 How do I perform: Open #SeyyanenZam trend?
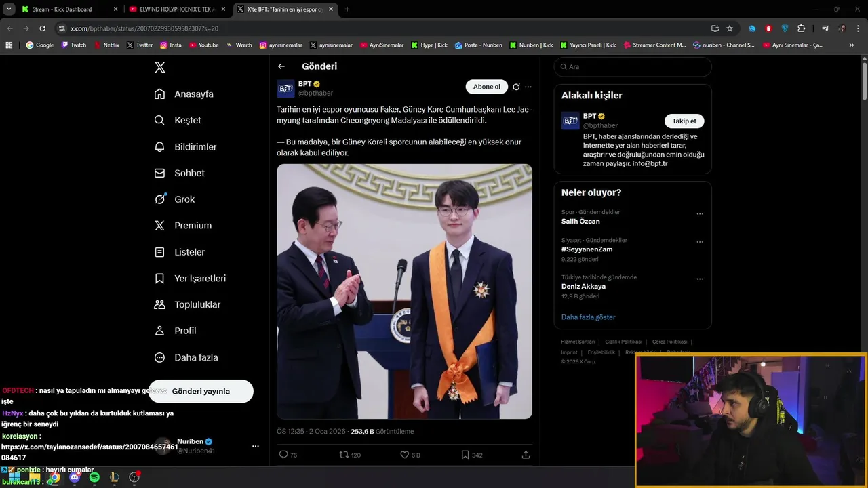587,249
